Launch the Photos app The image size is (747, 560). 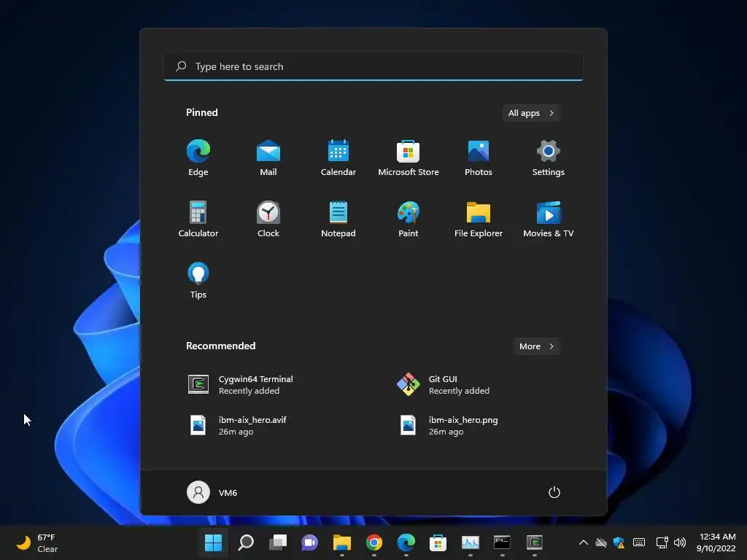click(479, 158)
